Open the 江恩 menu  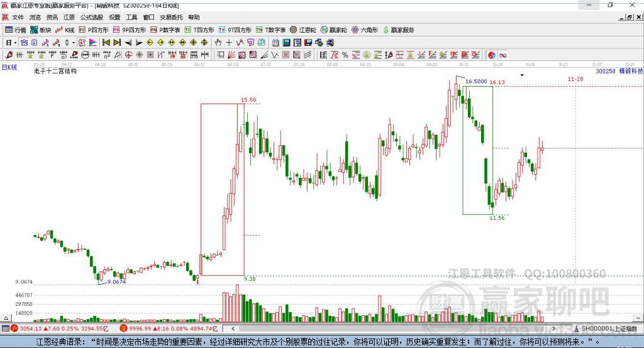tap(69, 17)
